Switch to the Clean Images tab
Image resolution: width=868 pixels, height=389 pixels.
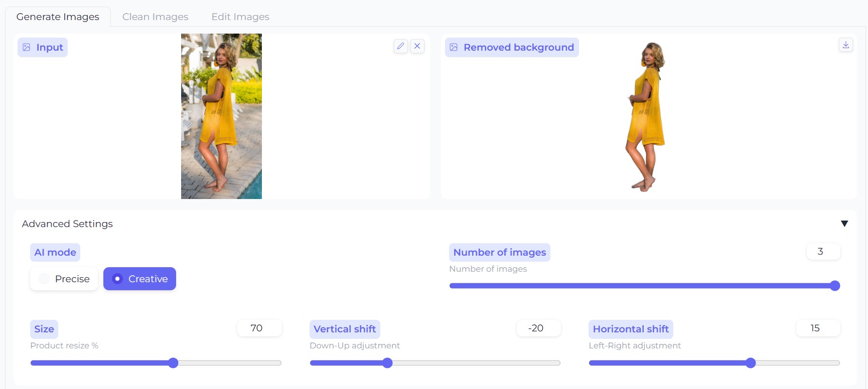point(156,17)
